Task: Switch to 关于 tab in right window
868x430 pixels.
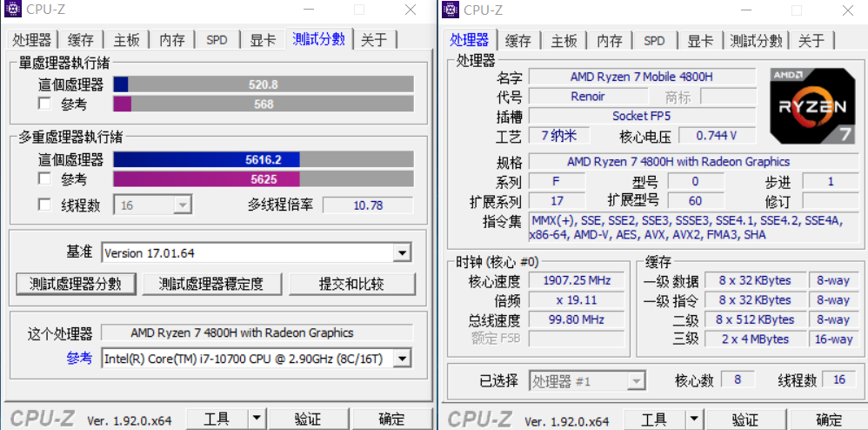Action: [x=812, y=40]
